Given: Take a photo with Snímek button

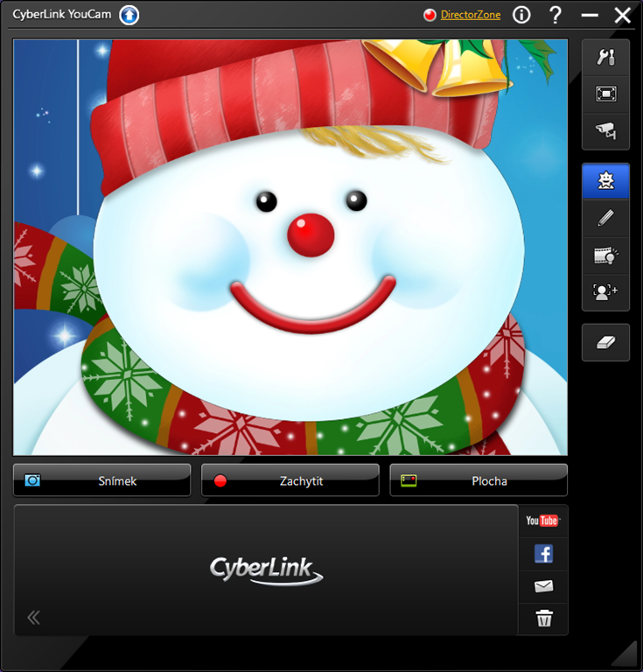Looking at the screenshot, I should tap(101, 480).
